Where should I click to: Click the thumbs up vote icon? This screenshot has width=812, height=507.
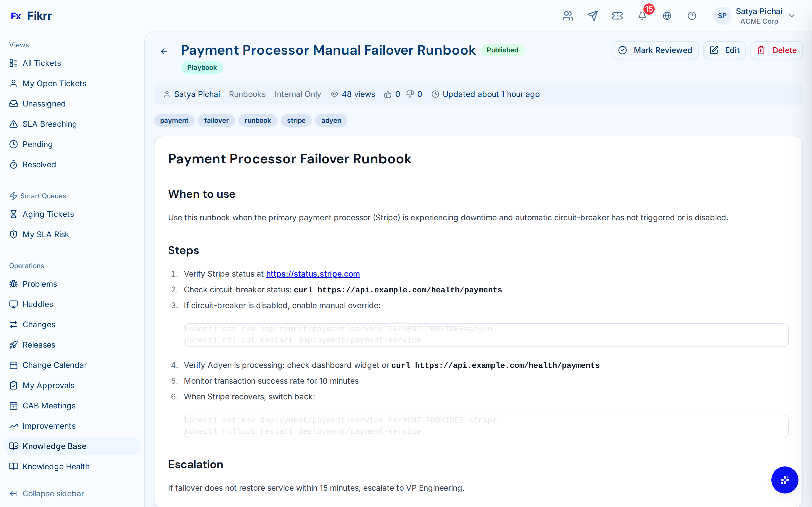pos(388,94)
